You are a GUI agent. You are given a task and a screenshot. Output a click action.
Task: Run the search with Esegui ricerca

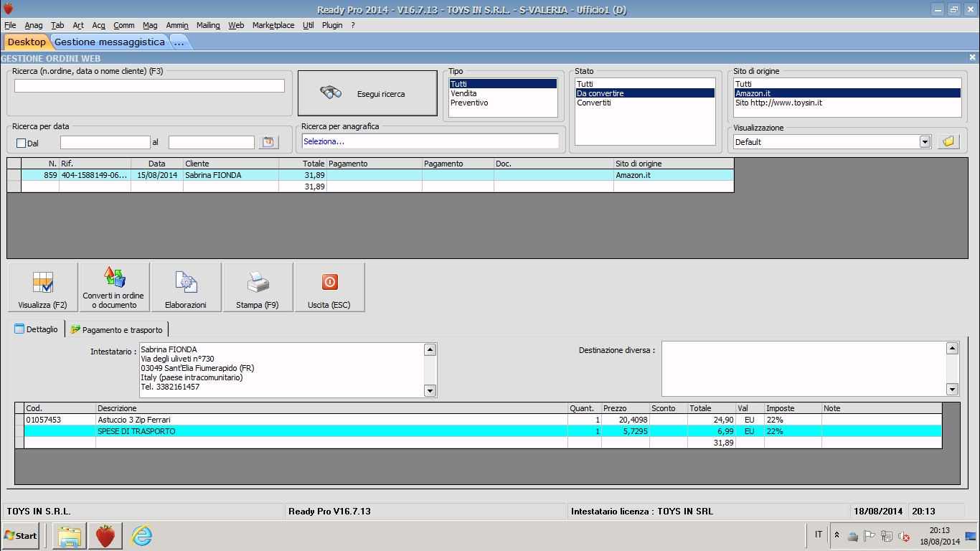tap(367, 93)
